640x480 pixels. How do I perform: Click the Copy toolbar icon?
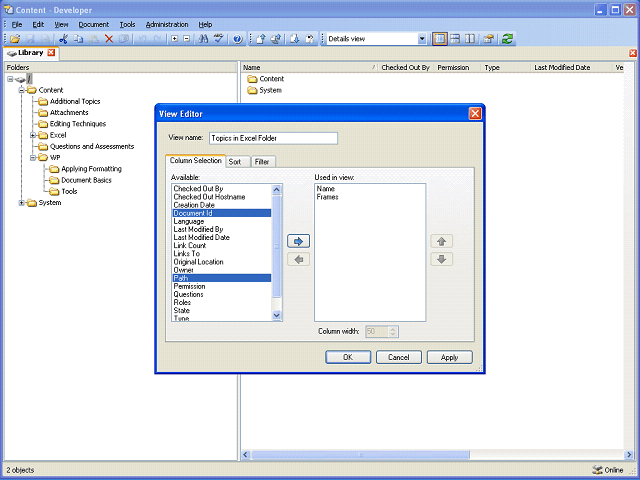pyautogui.click(x=78, y=39)
